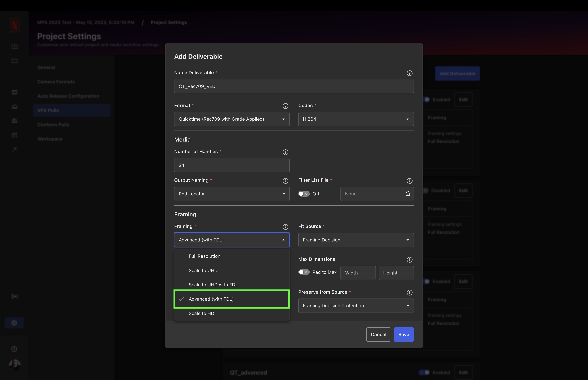Click the Max Dimensions info icon
The height and width of the screenshot is (380, 588).
(x=409, y=260)
